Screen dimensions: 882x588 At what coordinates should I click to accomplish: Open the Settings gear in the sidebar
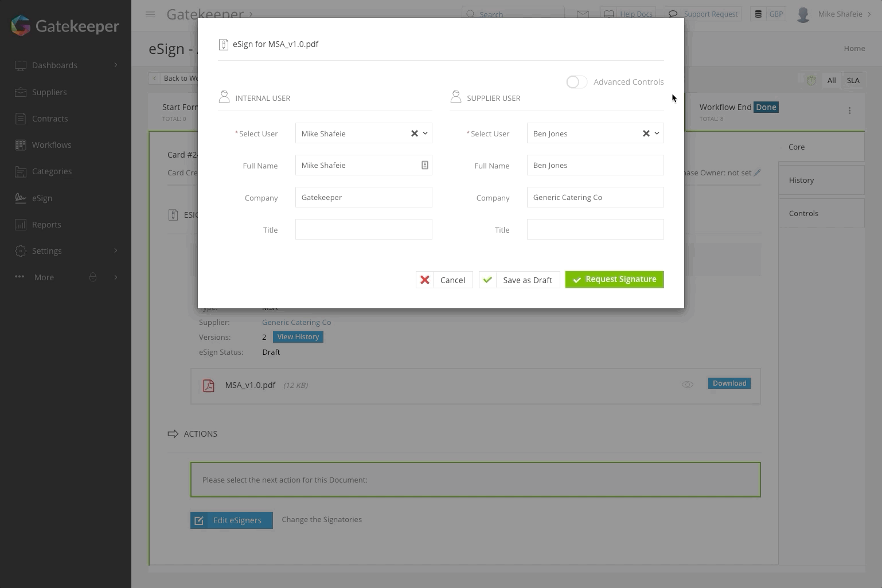pos(21,250)
